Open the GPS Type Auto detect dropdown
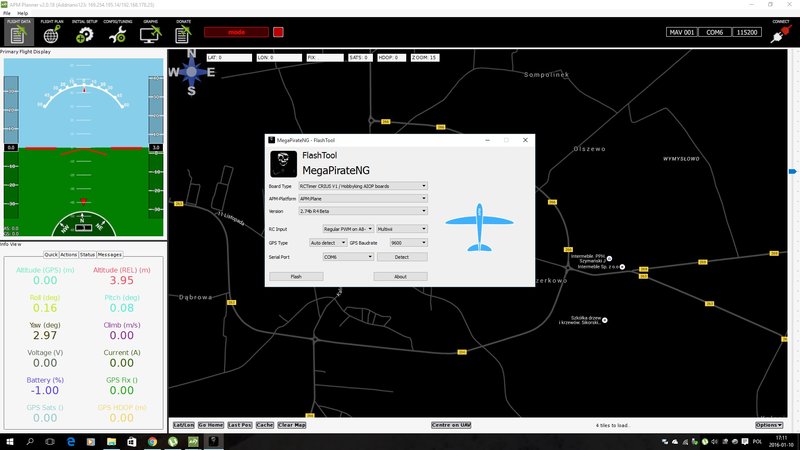Viewport: 800px width, 450px height. point(328,243)
